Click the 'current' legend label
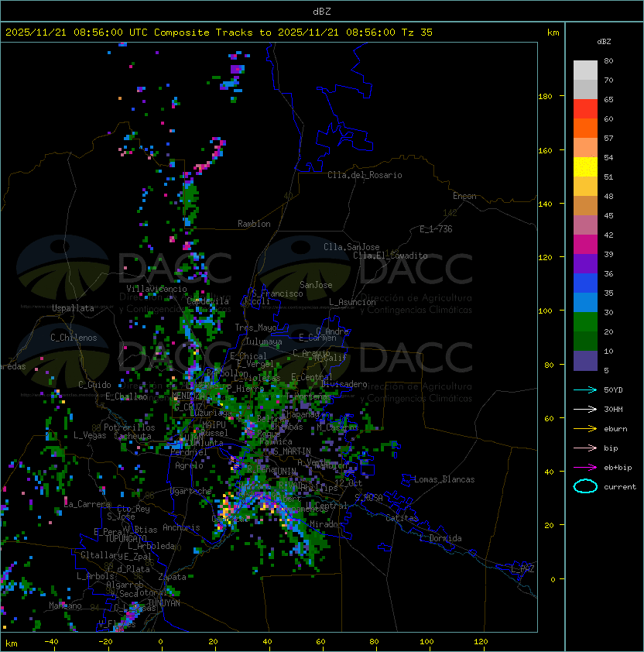Screen dimensions: 644x652 click(x=620, y=487)
